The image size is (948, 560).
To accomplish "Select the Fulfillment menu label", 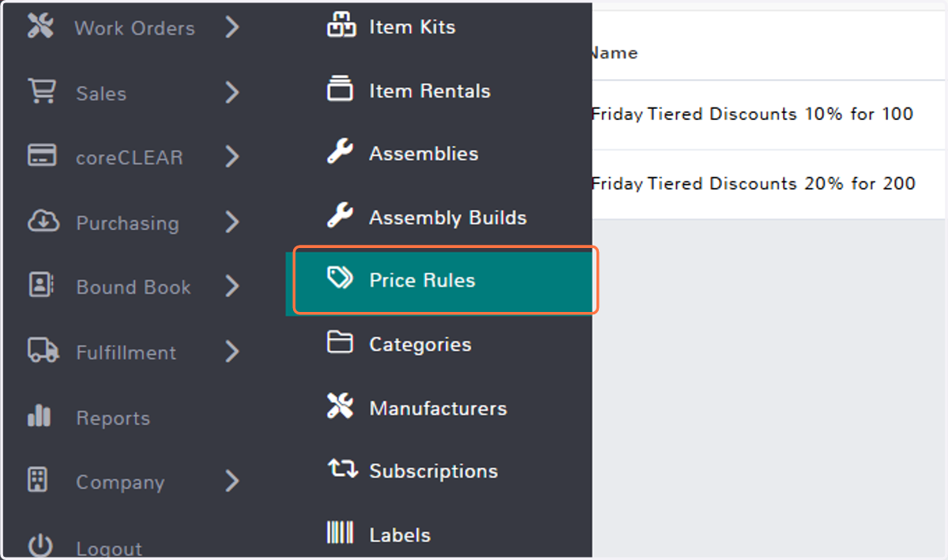I will [x=126, y=353].
